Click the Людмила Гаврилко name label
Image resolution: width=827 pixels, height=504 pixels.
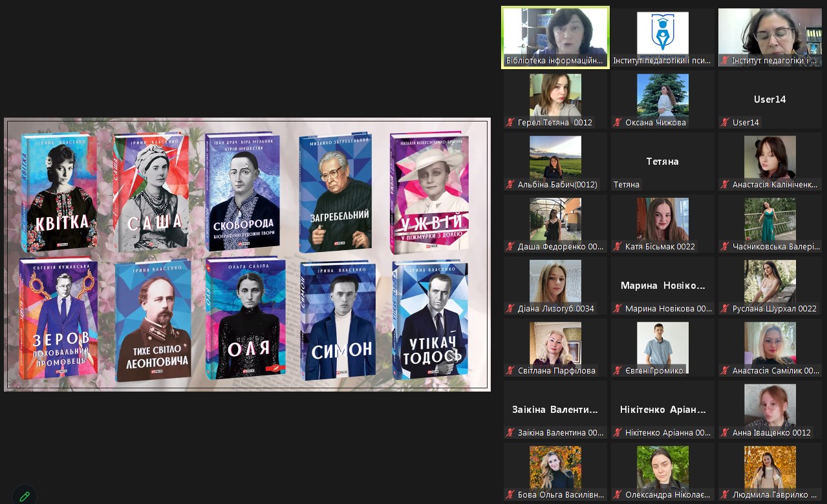(x=776, y=495)
